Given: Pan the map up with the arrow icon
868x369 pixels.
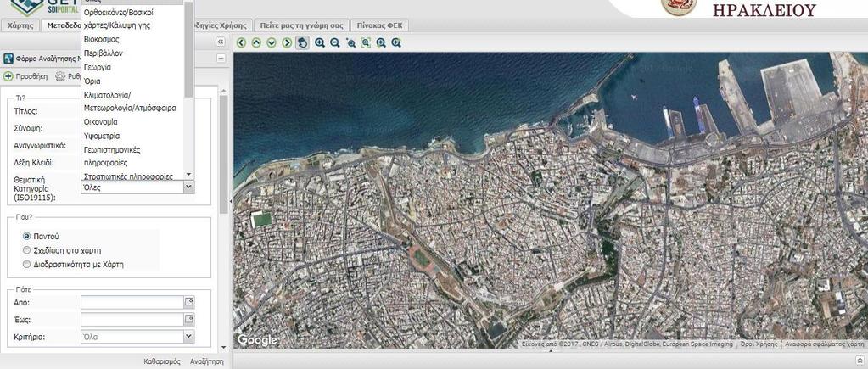Looking at the screenshot, I should (x=256, y=42).
